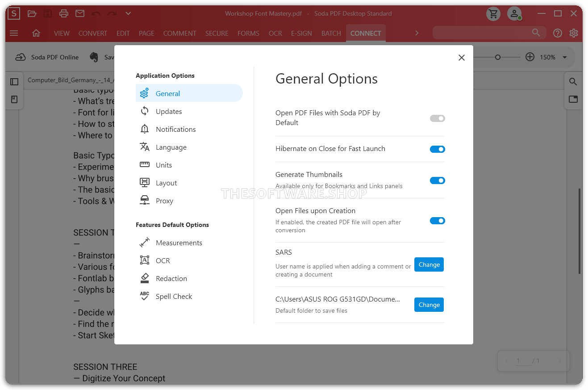
Task: Go to the Home icon
Action: (x=36, y=33)
